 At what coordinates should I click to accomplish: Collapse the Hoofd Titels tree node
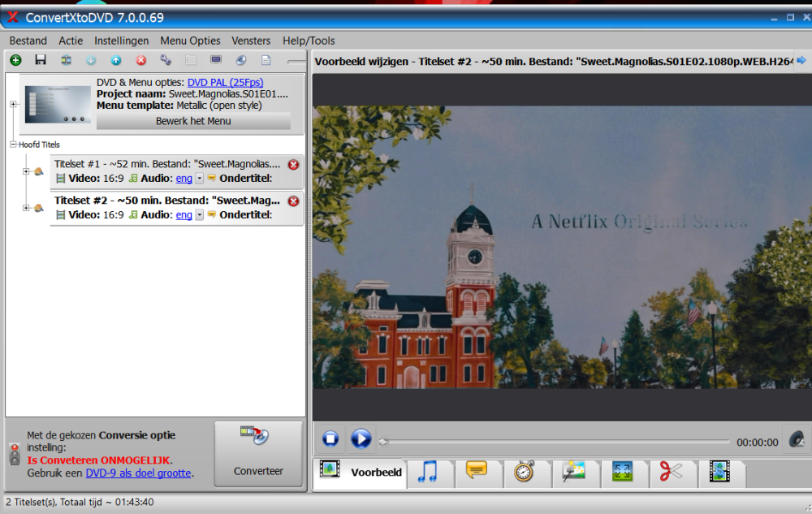[13, 145]
